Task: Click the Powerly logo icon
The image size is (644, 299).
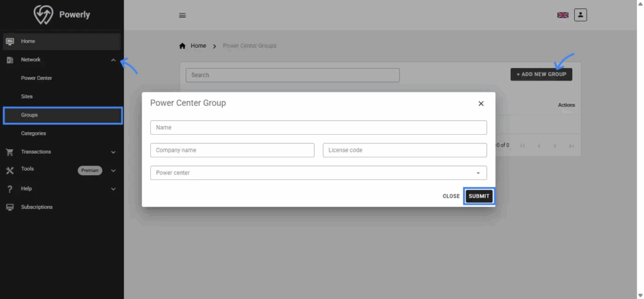Action: [x=43, y=14]
